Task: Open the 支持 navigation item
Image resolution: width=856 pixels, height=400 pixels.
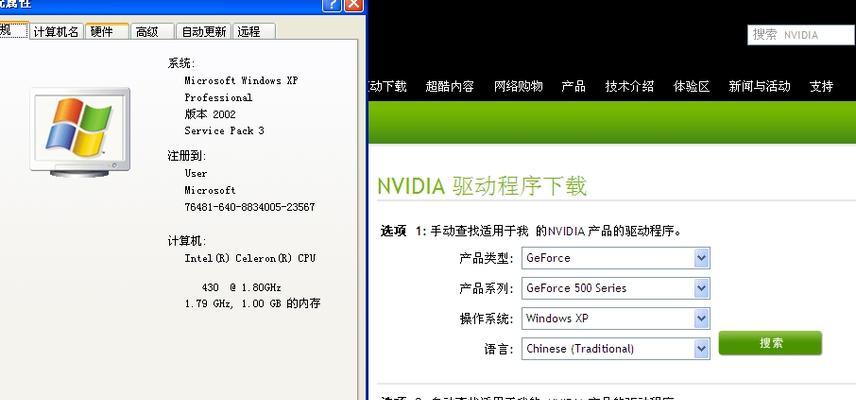Action: 821,86
